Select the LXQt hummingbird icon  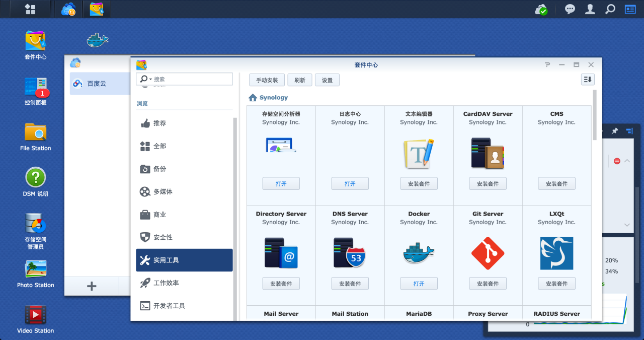[x=556, y=253]
